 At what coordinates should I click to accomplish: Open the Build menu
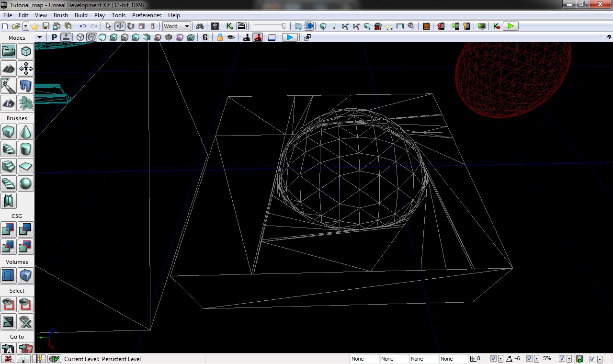81,15
